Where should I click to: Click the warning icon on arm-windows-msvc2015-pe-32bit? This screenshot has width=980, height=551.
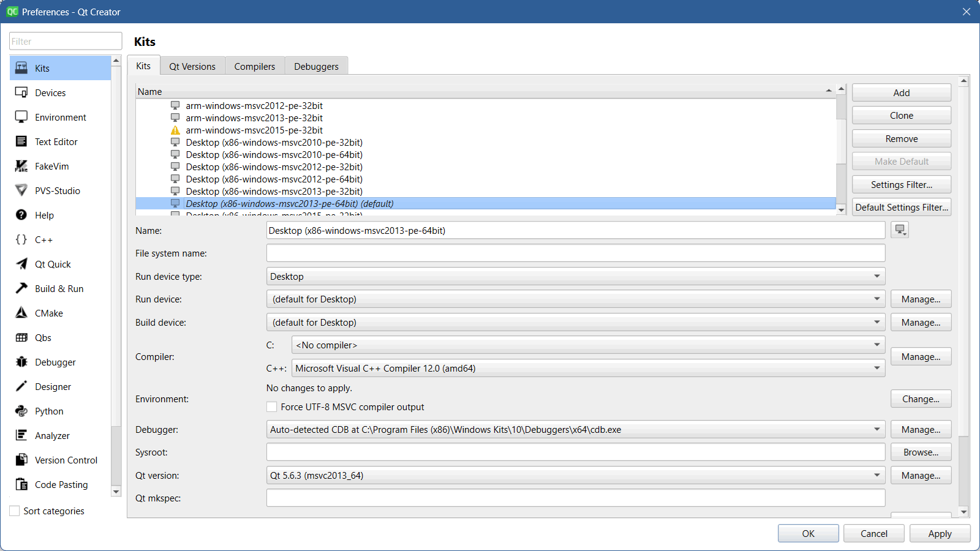pyautogui.click(x=175, y=130)
